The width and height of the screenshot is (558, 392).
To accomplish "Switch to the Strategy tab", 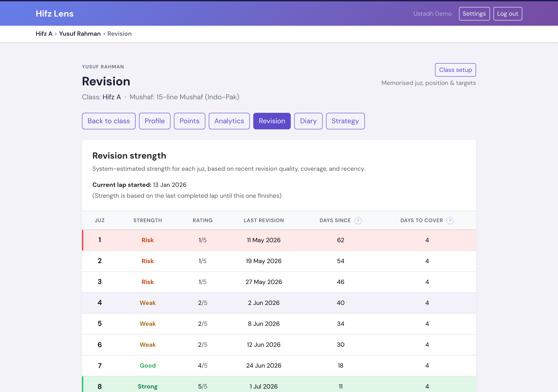I will tap(345, 121).
